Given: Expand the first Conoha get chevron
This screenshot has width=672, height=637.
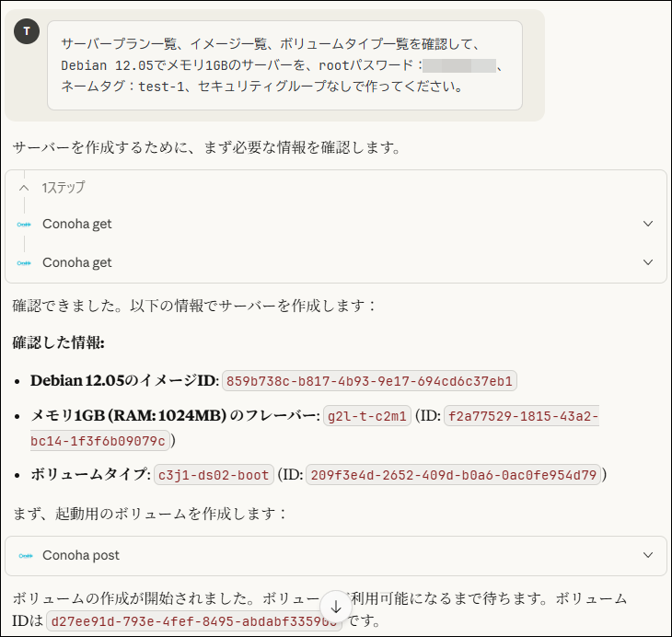Looking at the screenshot, I should [648, 224].
